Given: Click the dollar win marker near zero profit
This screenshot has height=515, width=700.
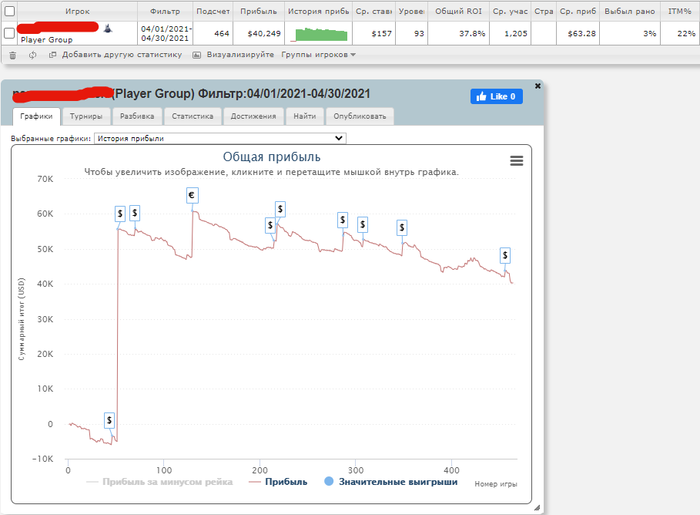Looking at the screenshot, I should pyautogui.click(x=109, y=420).
